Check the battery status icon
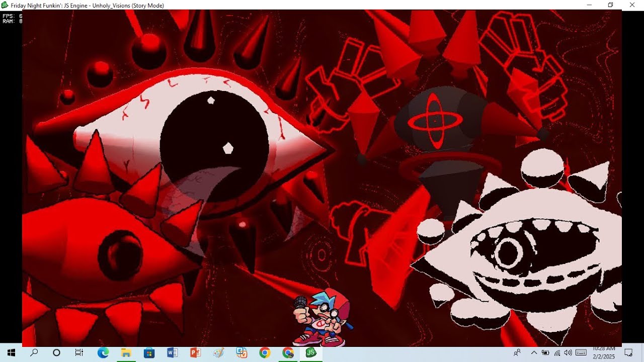644x362 pixels. 545,353
